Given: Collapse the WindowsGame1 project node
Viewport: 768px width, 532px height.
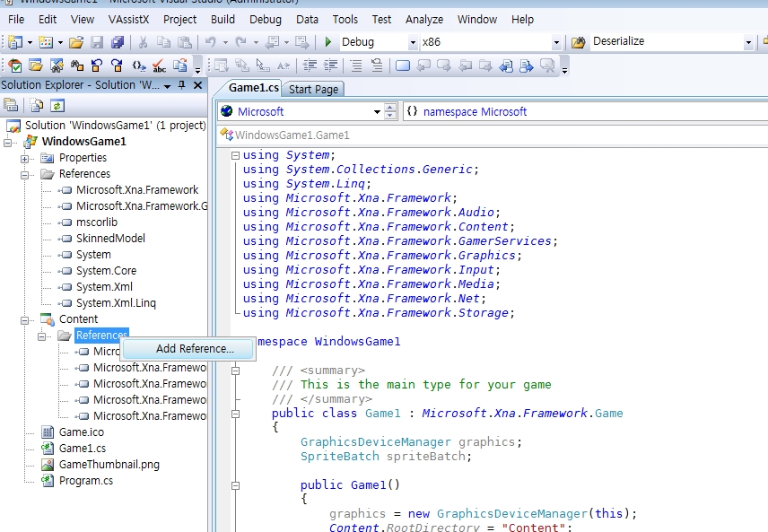Looking at the screenshot, I should click(x=7, y=143).
